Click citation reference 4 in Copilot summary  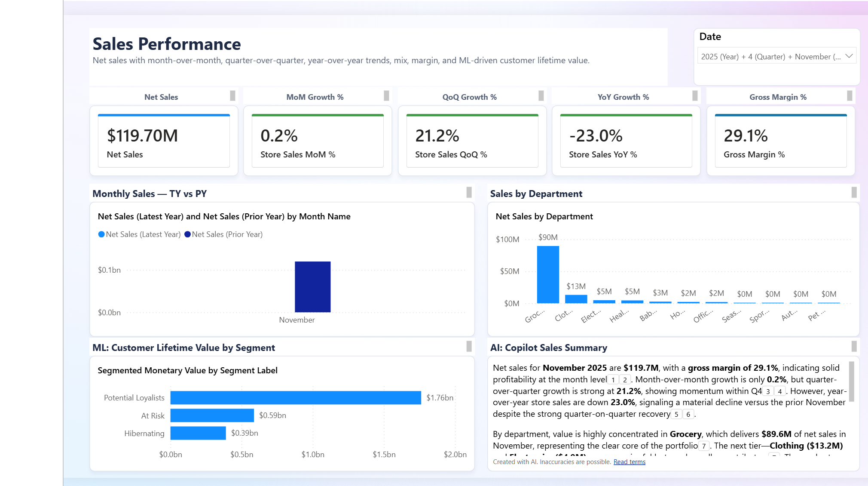coord(779,391)
